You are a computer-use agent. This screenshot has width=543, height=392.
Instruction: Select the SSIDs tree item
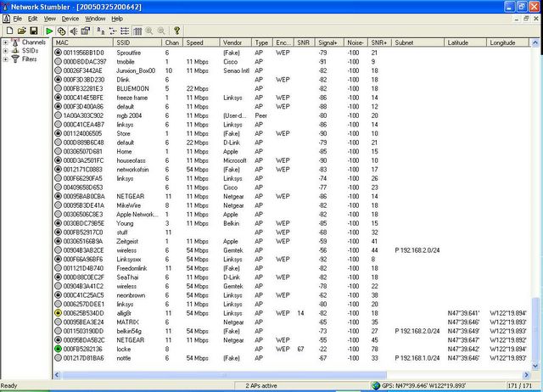31,51
